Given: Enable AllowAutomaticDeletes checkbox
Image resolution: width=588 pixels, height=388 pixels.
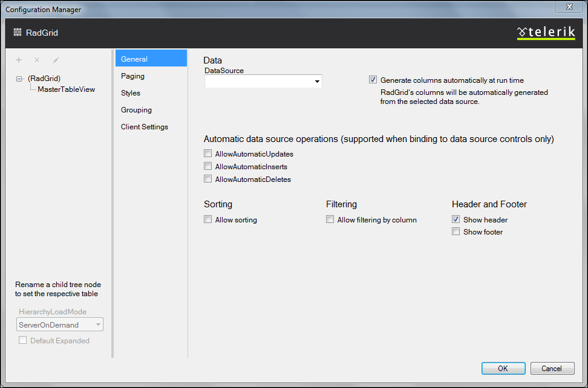Looking at the screenshot, I should [207, 179].
